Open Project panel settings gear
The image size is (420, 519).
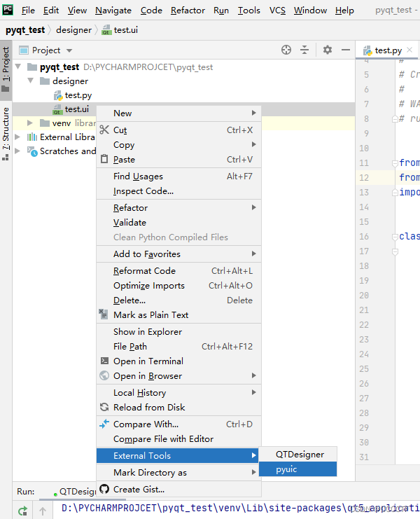pyautogui.click(x=328, y=50)
